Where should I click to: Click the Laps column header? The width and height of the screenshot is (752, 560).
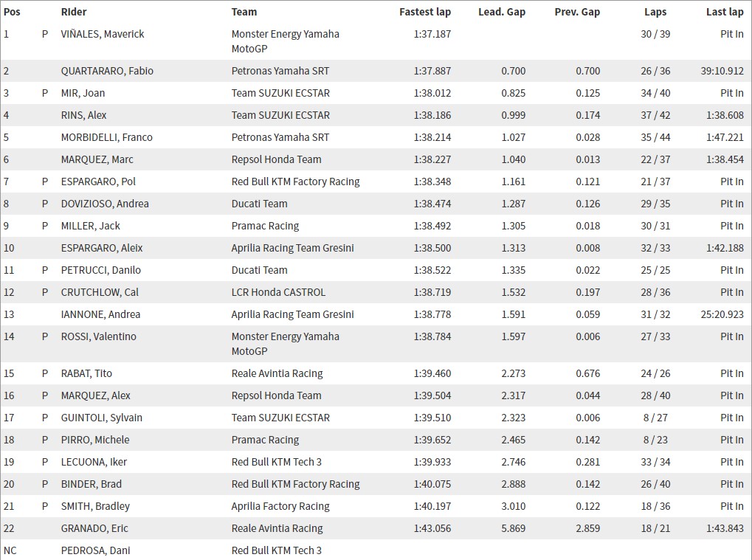655,12
